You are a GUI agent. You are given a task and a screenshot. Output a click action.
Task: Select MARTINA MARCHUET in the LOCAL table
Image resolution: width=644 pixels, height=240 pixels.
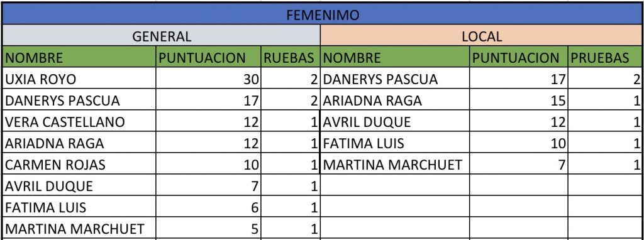pos(395,164)
